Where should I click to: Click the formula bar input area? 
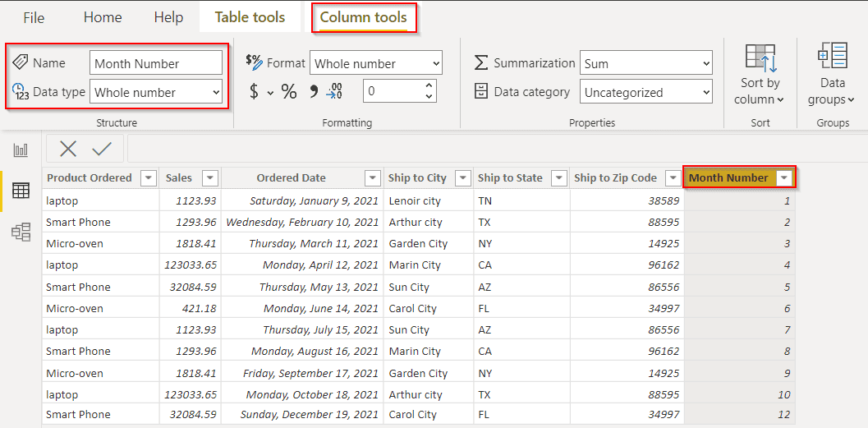(497, 149)
